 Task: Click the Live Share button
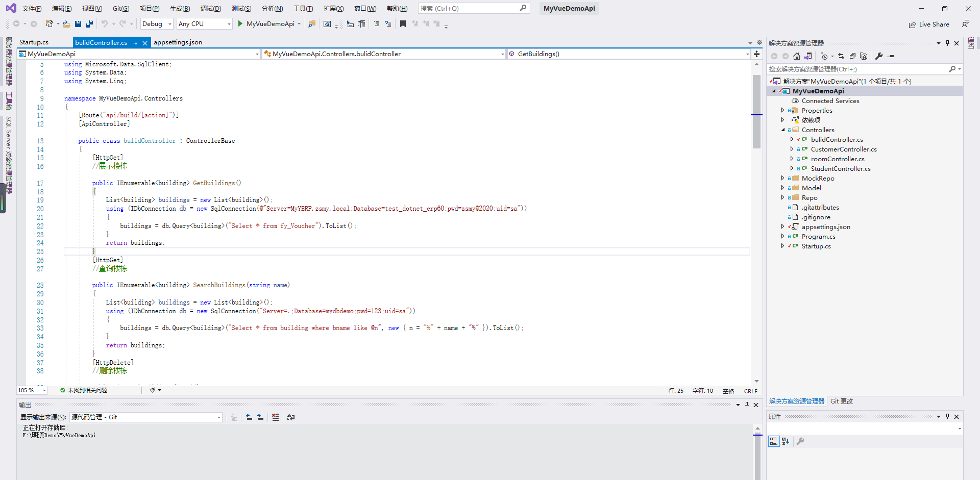point(929,24)
